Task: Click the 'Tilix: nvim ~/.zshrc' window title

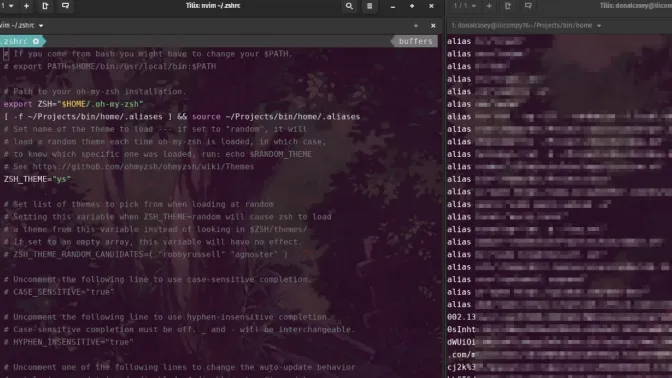Action: [x=213, y=6]
